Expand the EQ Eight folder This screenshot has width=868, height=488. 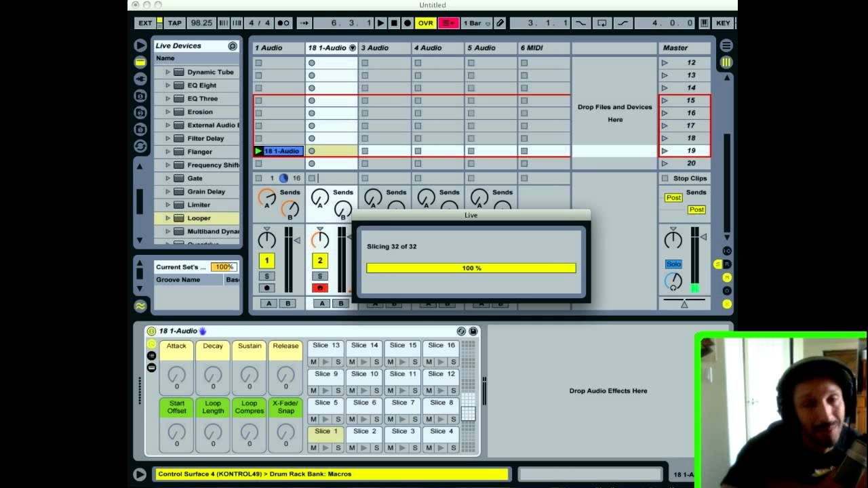click(167, 85)
